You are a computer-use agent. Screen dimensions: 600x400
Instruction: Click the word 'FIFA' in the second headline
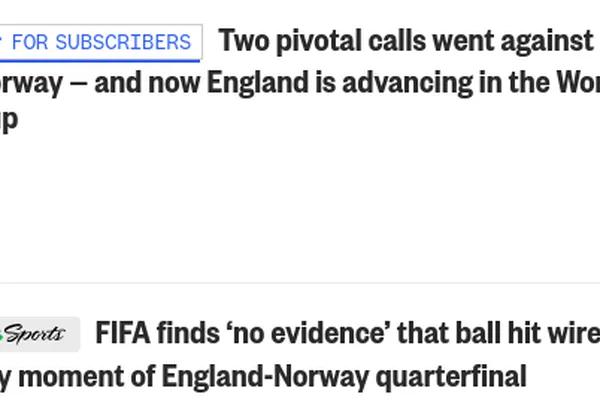pos(123,333)
